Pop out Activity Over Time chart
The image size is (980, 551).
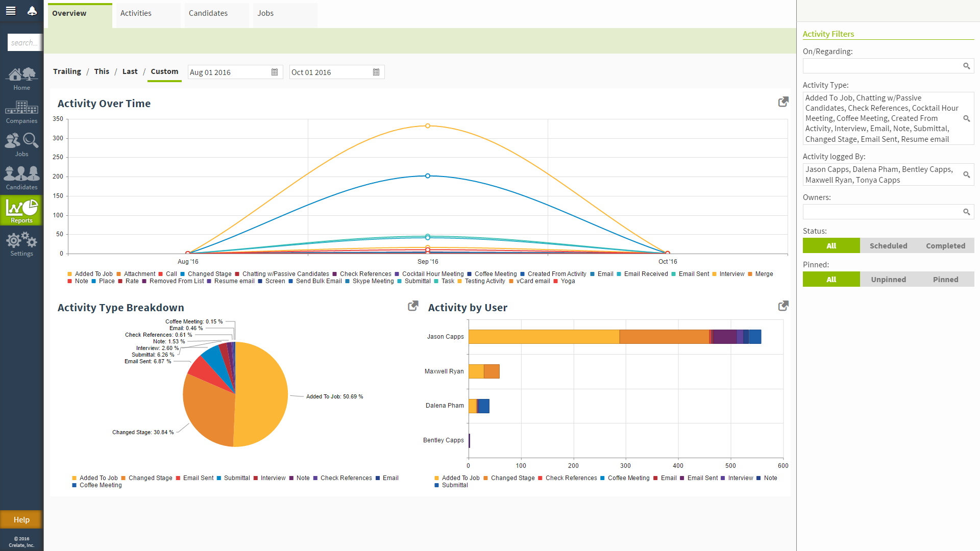(x=783, y=102)
